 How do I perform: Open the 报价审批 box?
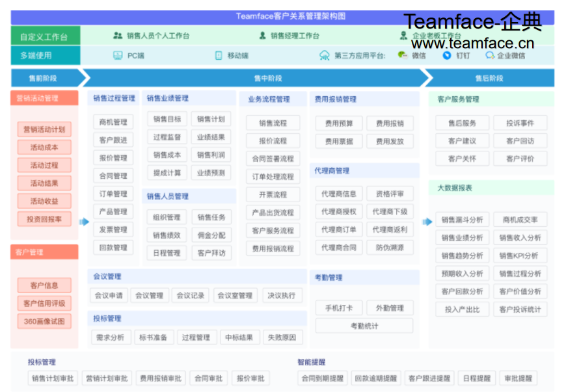point(250,378)
